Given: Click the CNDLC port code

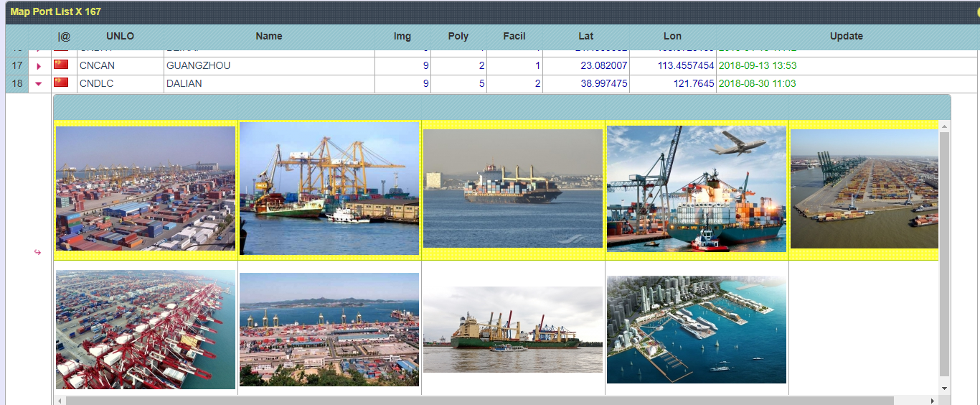Looking at the screenshot, I should (96, 83).
